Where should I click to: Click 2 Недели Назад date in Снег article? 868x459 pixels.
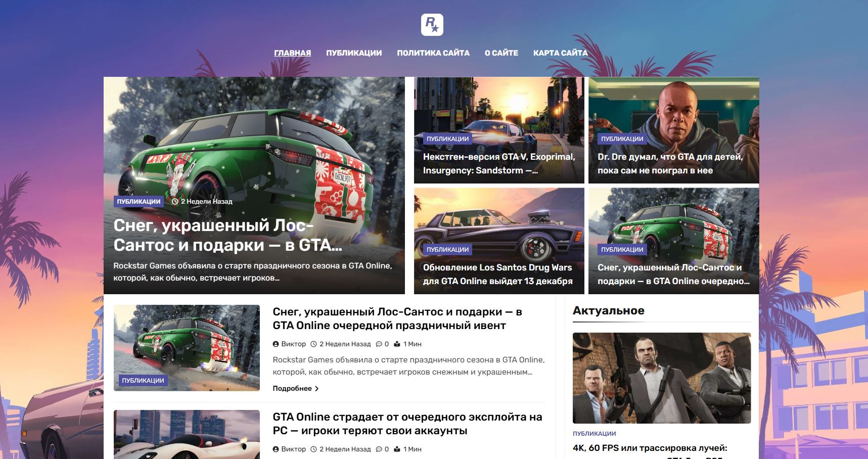(x=345, y=344)
